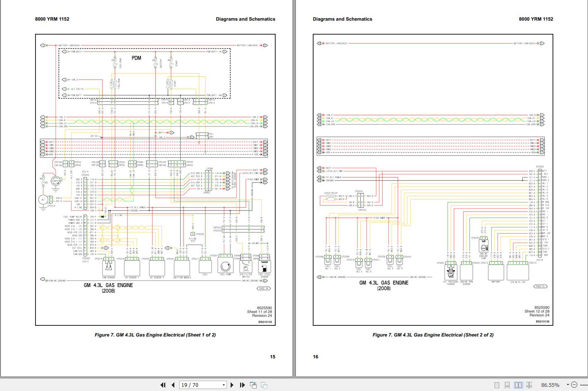This screenshot has height=391, width=588.
Task: Go to the next page
Action: click(232, 385)
